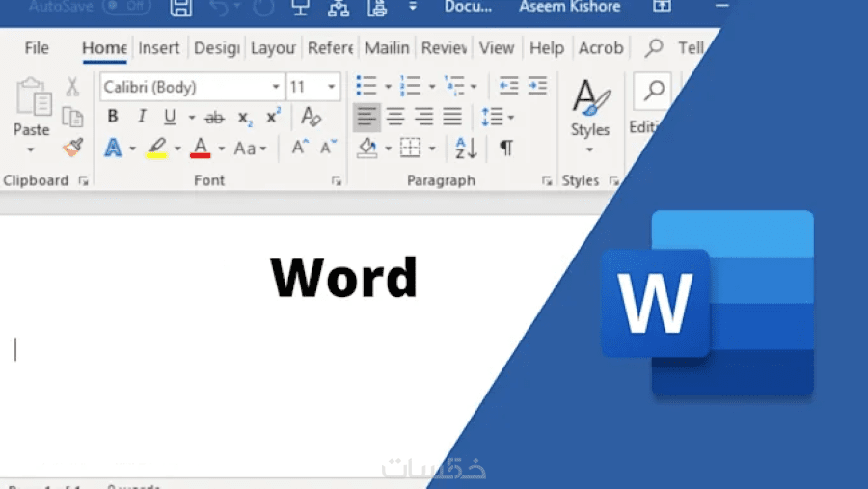Sort text with A-Z icon
Image resolution: width=868 pixels, height=489 pixels.
(x=466, y=148)
